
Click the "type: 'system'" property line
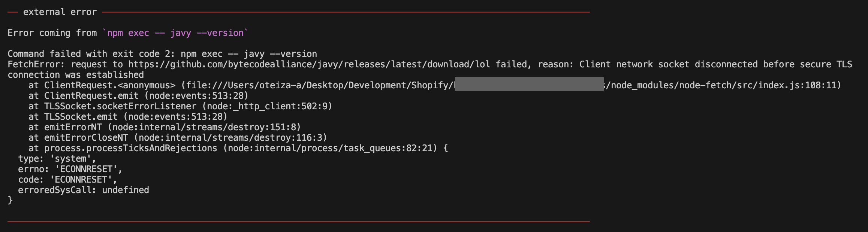57,159
